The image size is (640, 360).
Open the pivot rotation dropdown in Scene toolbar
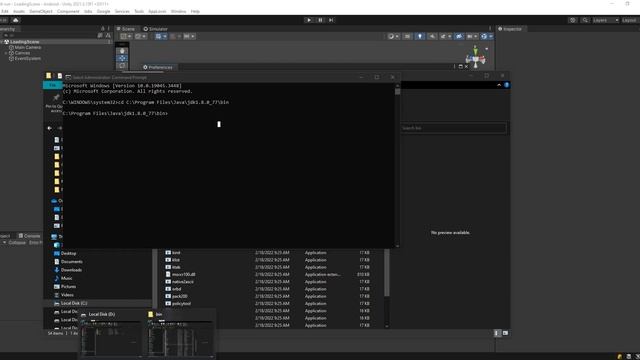[x=141, y=36]
